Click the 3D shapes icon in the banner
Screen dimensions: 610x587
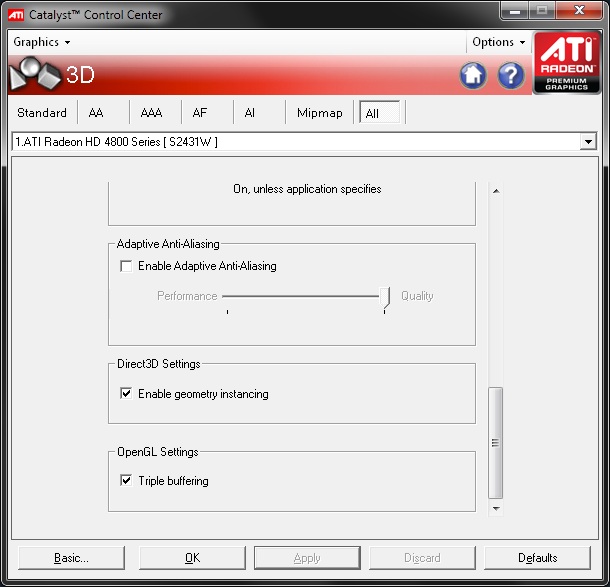tap(35, 74)
